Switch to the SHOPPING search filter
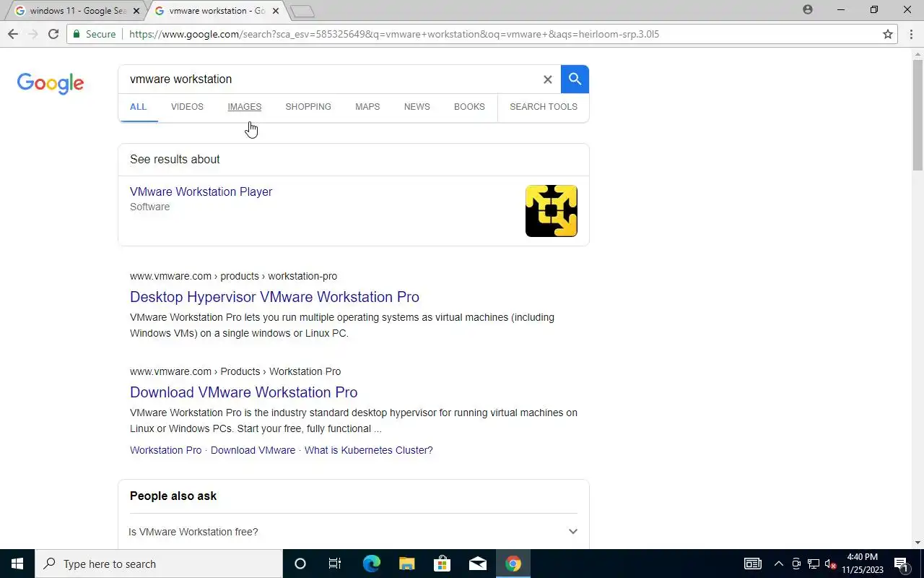 [x=308, y=107]
